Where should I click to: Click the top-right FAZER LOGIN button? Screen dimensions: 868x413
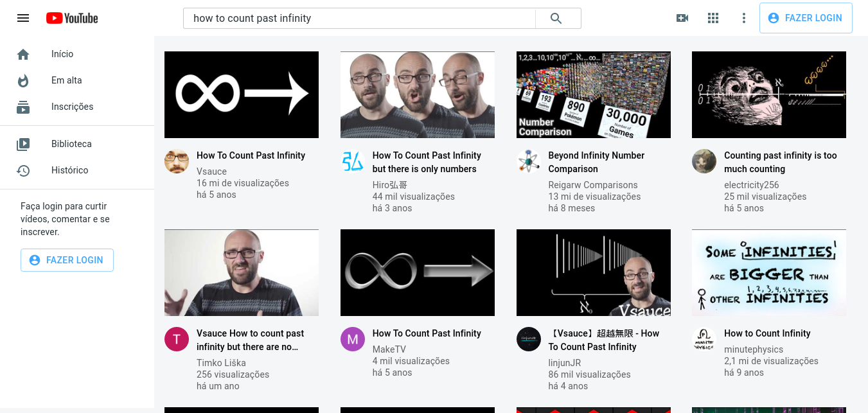point(806,18)
